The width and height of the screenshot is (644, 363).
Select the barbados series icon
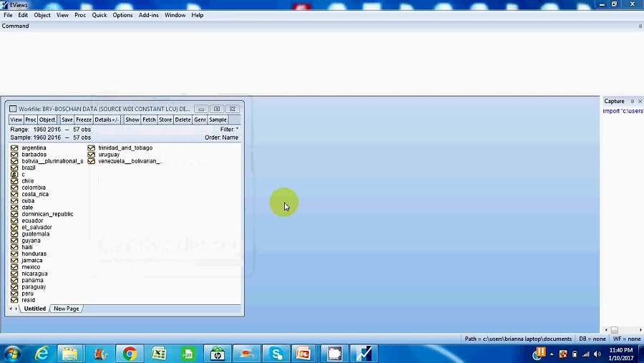14,155
